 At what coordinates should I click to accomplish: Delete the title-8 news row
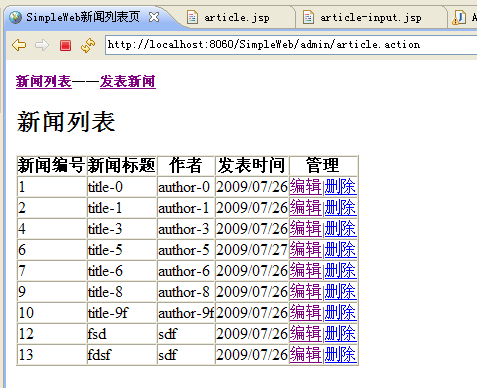tap(340, 292)
